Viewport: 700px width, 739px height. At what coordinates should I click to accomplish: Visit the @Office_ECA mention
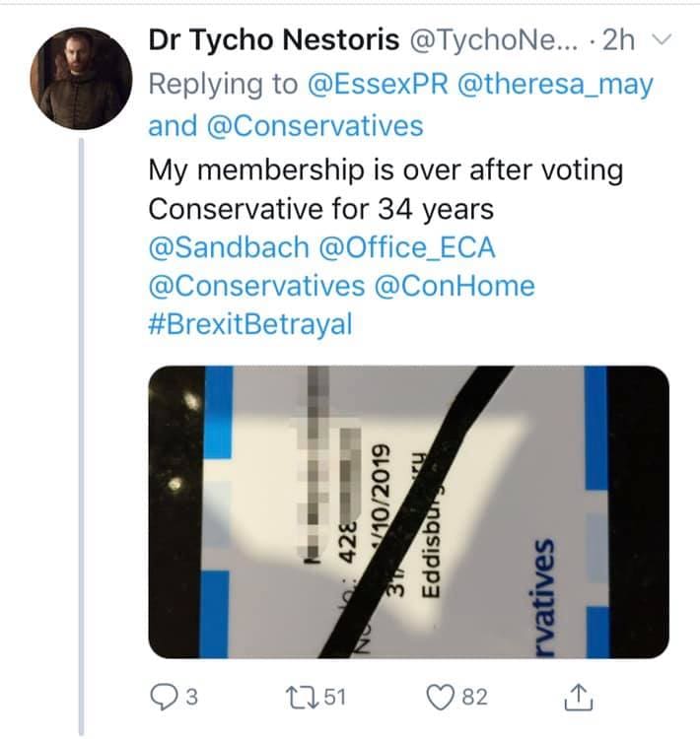pos(407,248)
